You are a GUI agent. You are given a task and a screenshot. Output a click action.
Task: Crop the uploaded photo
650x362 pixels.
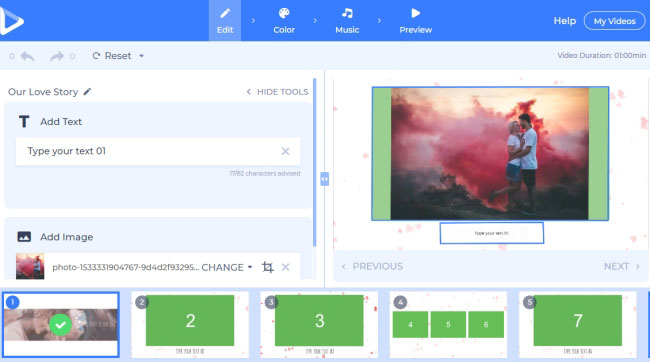click(x=268, y=267)
